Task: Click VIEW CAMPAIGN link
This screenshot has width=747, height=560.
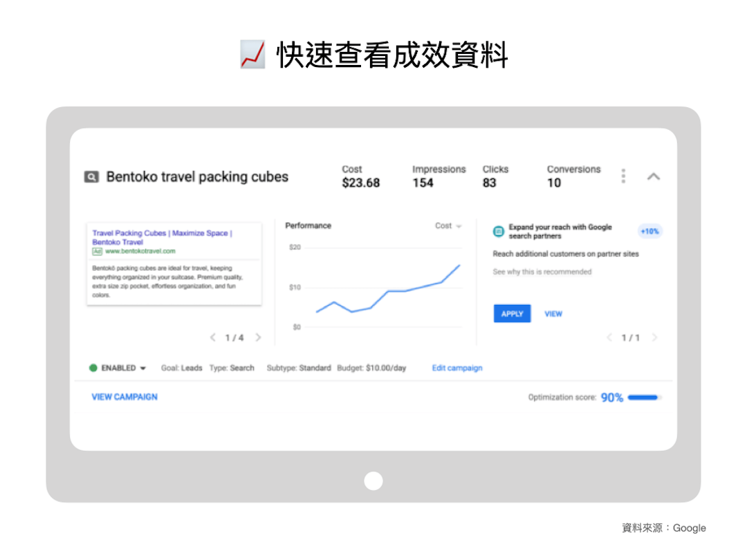Action: click(x=124, y=397)
